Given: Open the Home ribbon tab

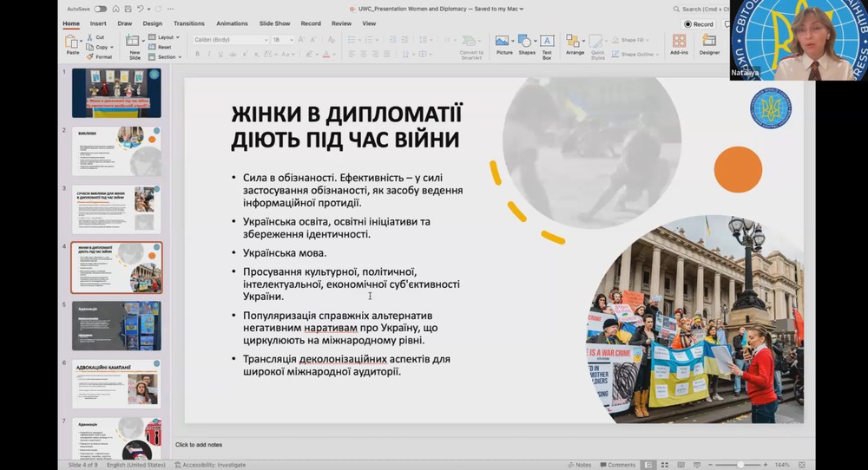Looking at the screenshot, I should (x=71, y=23).
